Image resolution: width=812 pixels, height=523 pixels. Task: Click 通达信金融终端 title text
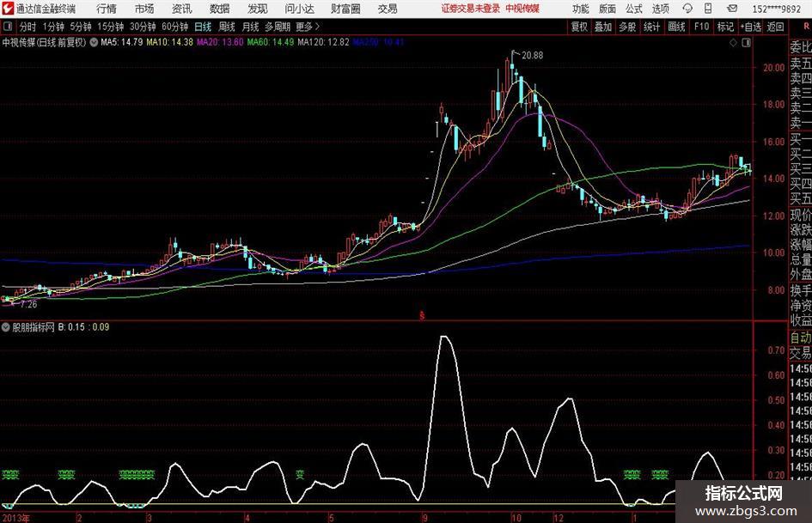click(46, 9)
